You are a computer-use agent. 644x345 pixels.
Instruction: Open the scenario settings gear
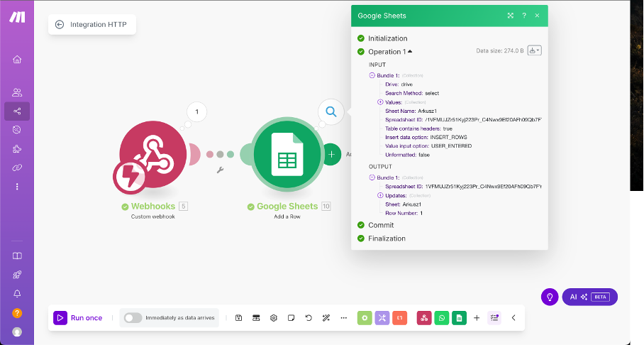tap(274, 318)
